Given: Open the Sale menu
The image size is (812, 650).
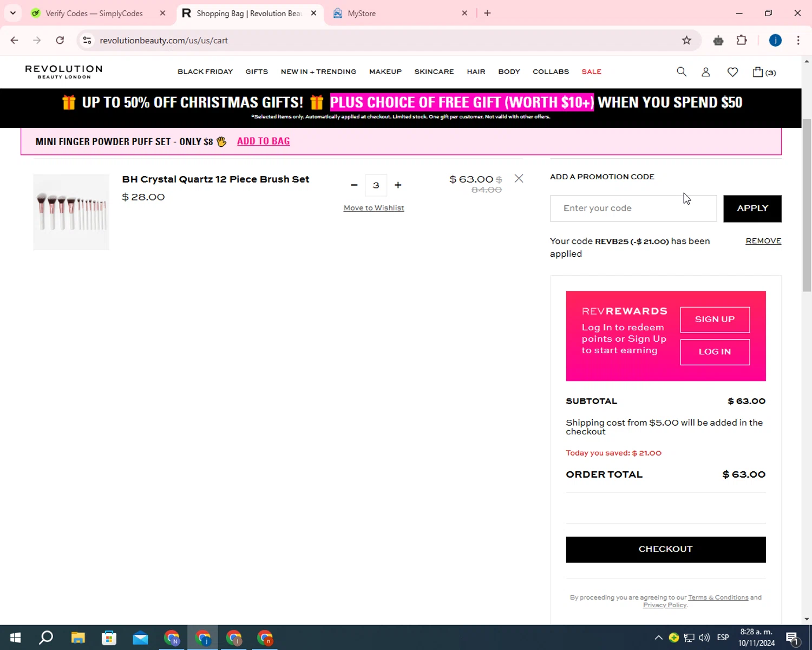Looking at the screenshot, I should [591, 71].
